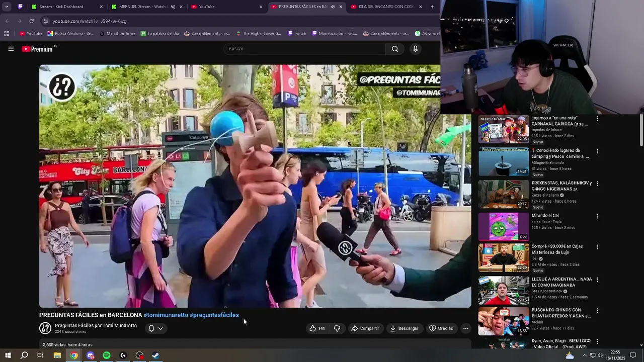The height and width of the screenshot is (362, 644).
Task: Open Task View in the taskbar
Action: point(40,355)
